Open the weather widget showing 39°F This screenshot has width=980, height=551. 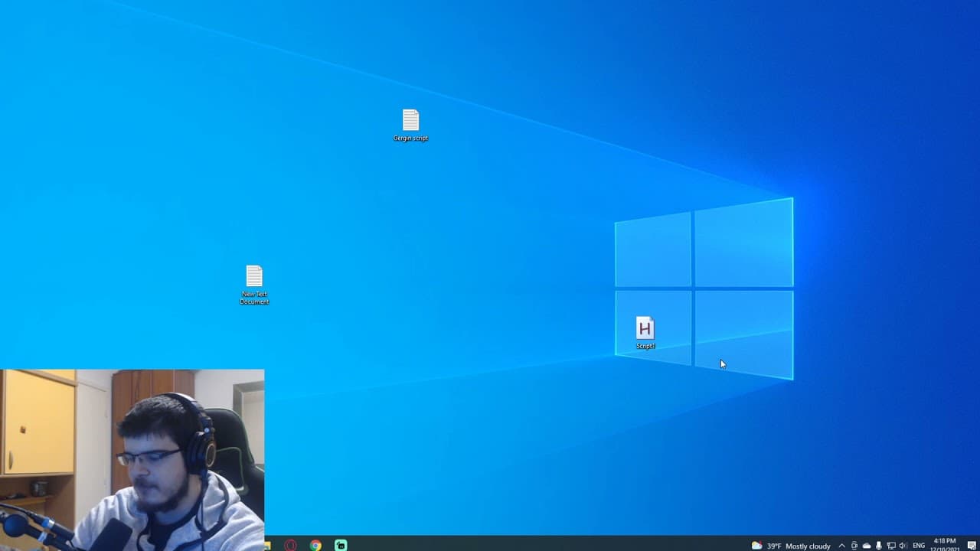tap(791, 546)
